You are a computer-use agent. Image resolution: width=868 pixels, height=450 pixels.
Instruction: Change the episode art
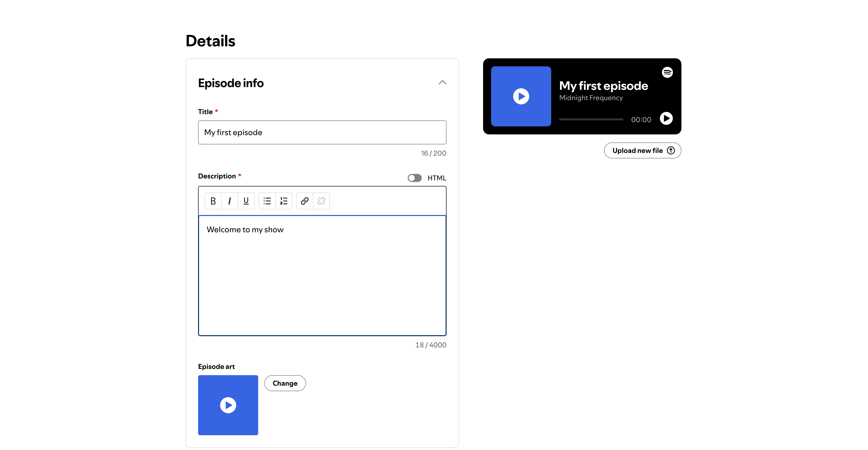pyautogui.click(x=285, y=383)
